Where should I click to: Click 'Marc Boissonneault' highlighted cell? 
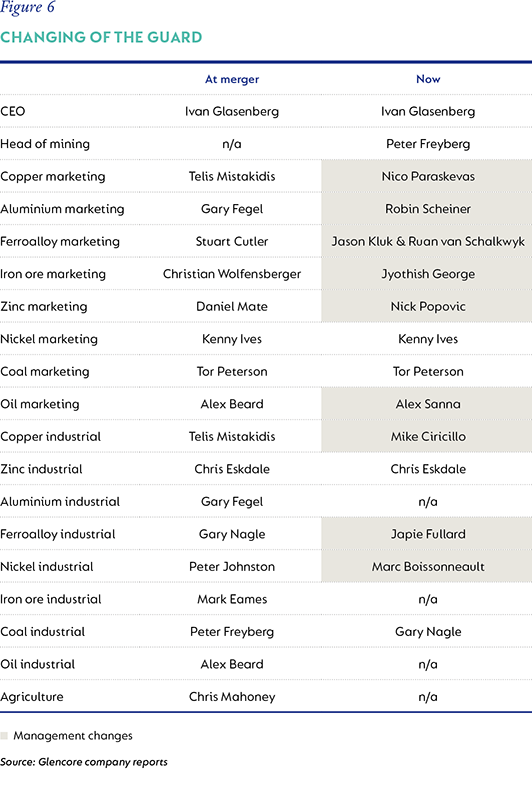(x=428, y=566)
